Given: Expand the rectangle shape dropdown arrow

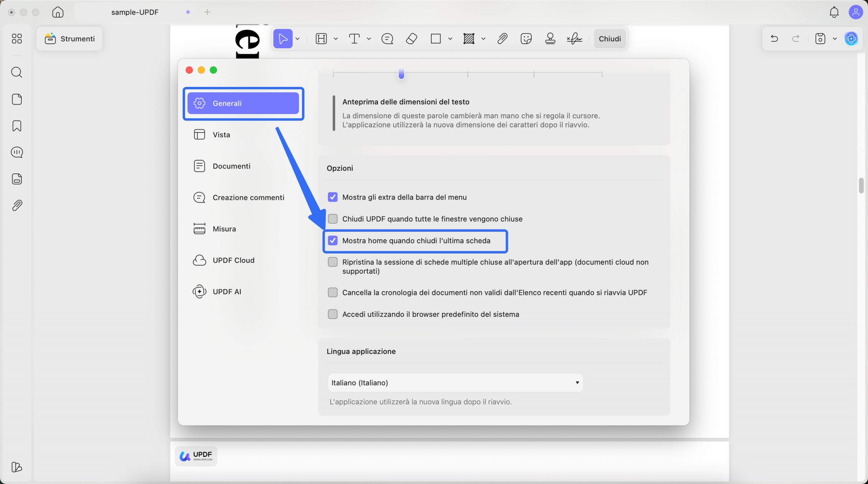Looking at the screenshot, I should pos(450,39).
